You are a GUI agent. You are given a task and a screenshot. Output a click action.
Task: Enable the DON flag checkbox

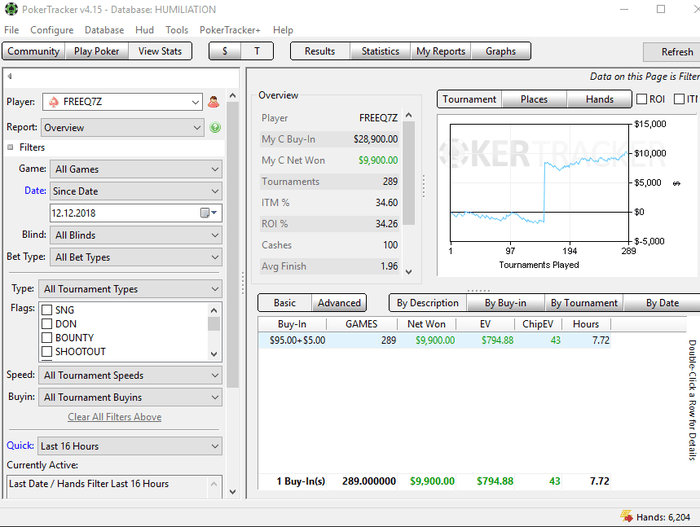click(x=47, y=324)
